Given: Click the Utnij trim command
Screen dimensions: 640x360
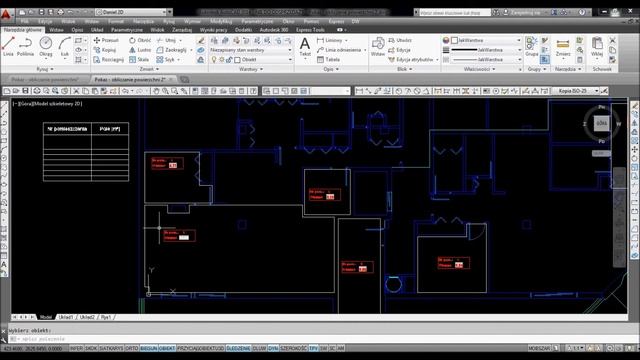Looking at the screenshot, I should [167, 40].
